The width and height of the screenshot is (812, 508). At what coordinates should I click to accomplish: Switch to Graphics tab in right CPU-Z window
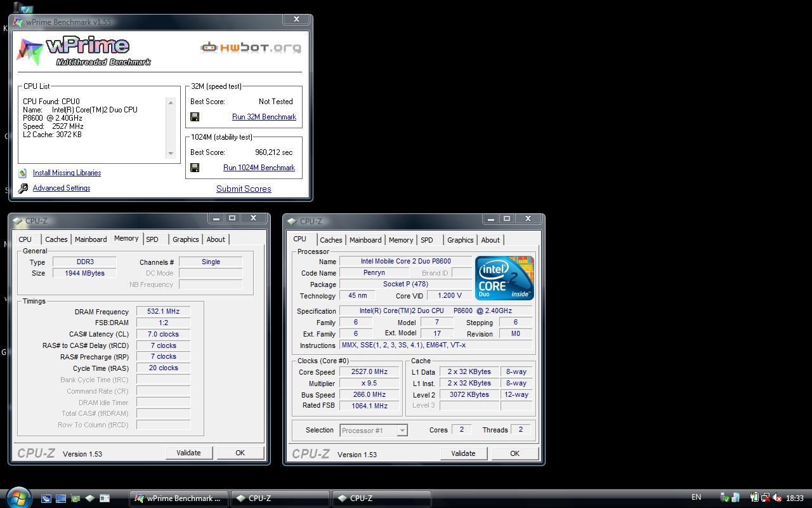coord(461,240)
